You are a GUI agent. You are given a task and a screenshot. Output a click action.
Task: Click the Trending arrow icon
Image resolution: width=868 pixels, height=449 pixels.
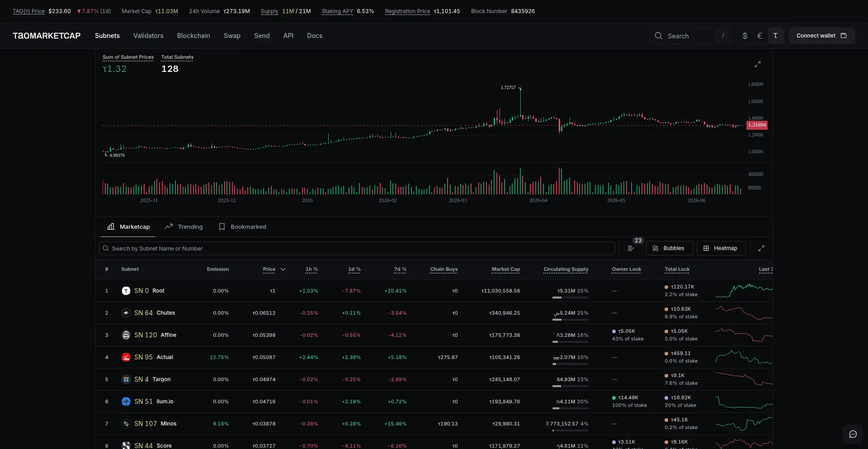tap(169, 227)
